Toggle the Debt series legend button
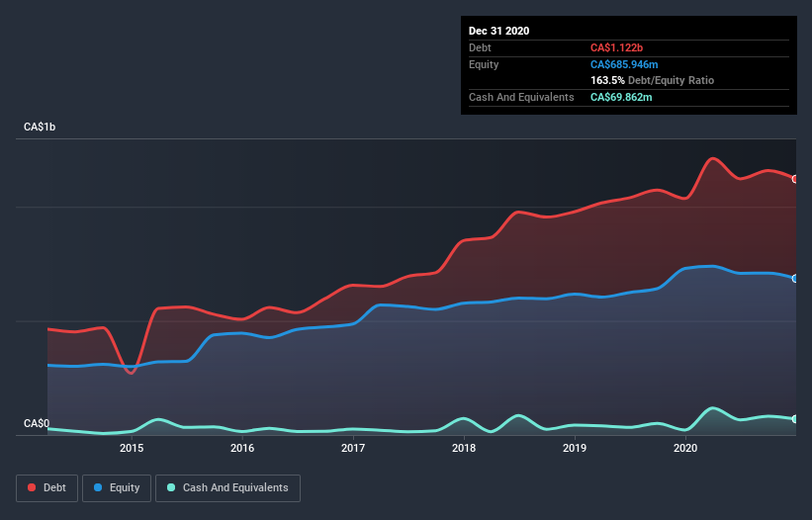812x520 pixels. pyautogui.click(x=46, y=488)
